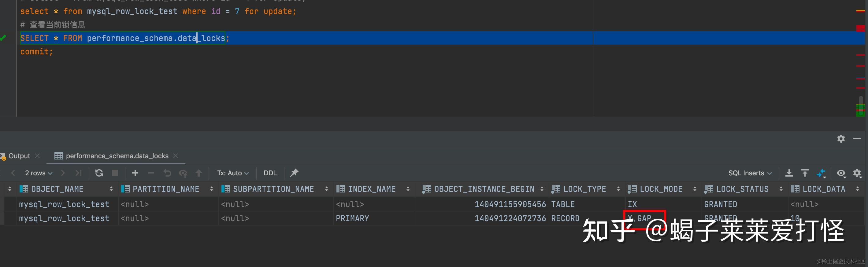Reload the data_locks result grid

(x=99, y=173)
